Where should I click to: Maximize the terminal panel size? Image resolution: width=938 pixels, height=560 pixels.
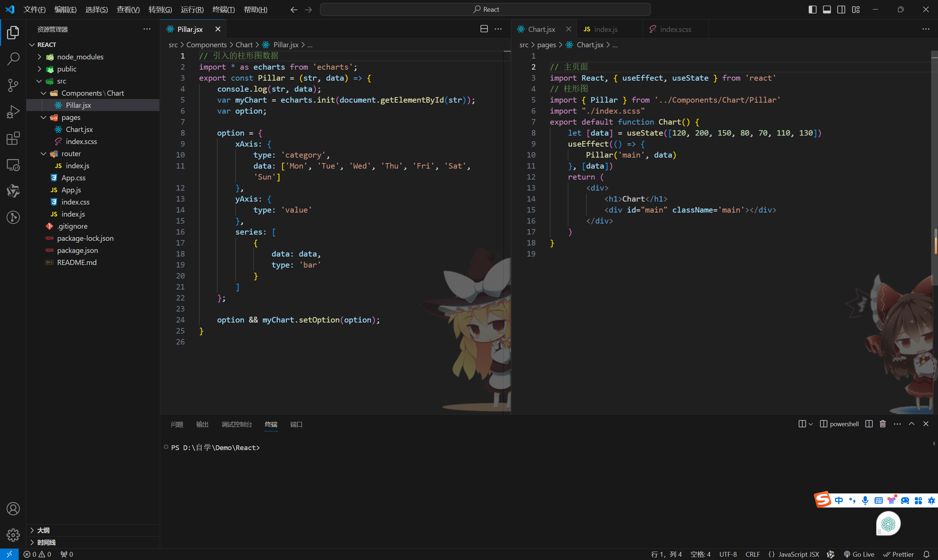click(912, 424)
